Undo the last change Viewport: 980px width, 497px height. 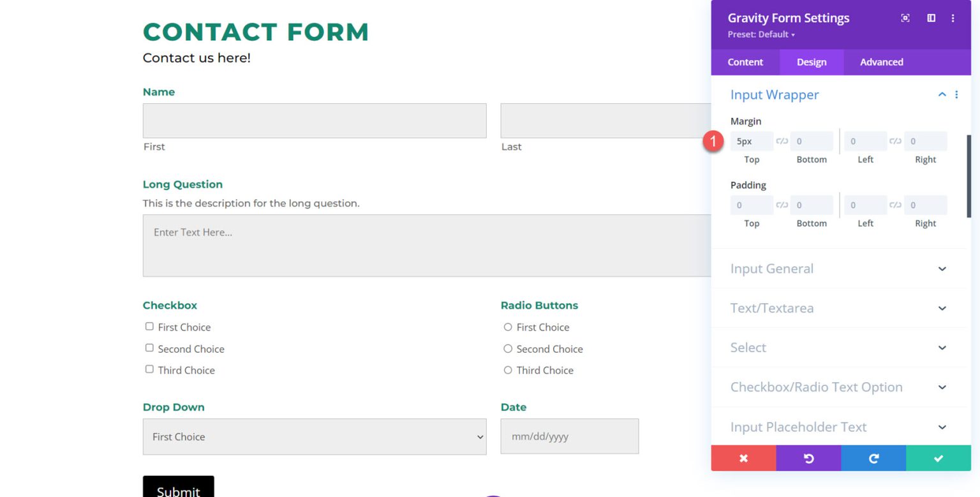808,457
